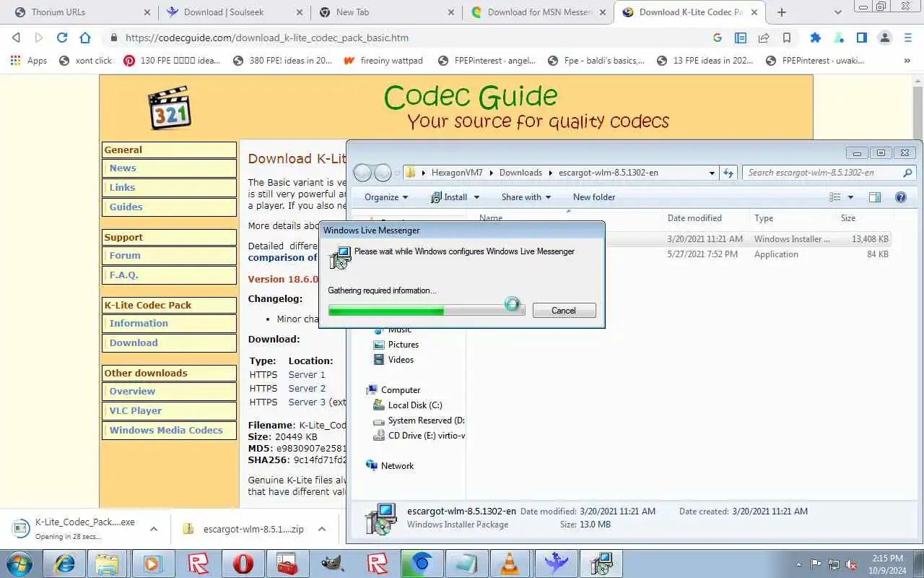Sort files by Date modified column
Screen dimensions: 924x578
[694, 218]
